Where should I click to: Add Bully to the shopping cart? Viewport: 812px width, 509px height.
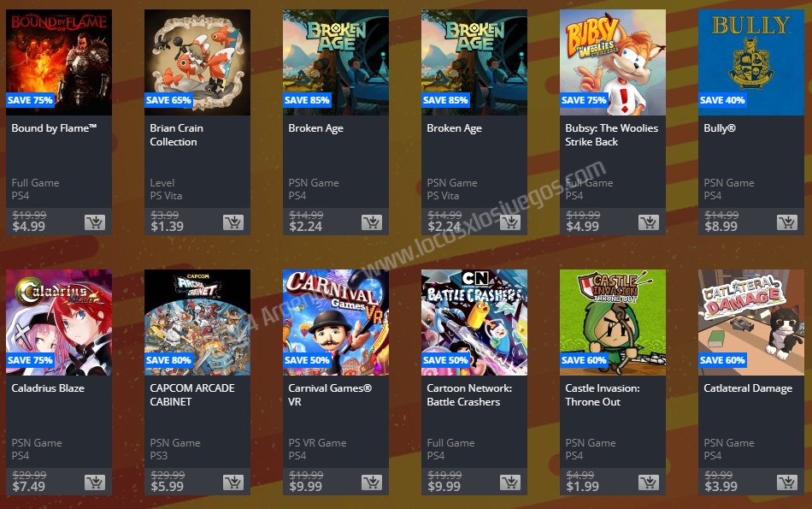click(x=787, y=222)
